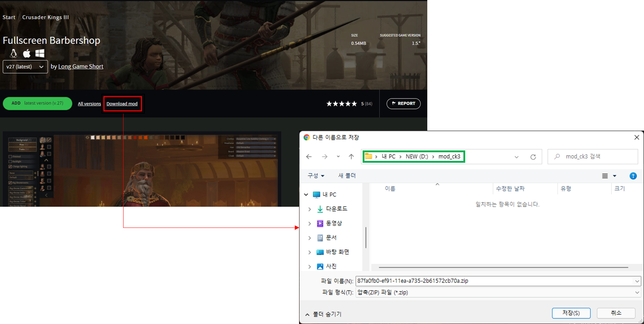Screen dimensions: 644x324
Task: Refresh the mod_ck3 folder view
Action: tap(533, 157)
